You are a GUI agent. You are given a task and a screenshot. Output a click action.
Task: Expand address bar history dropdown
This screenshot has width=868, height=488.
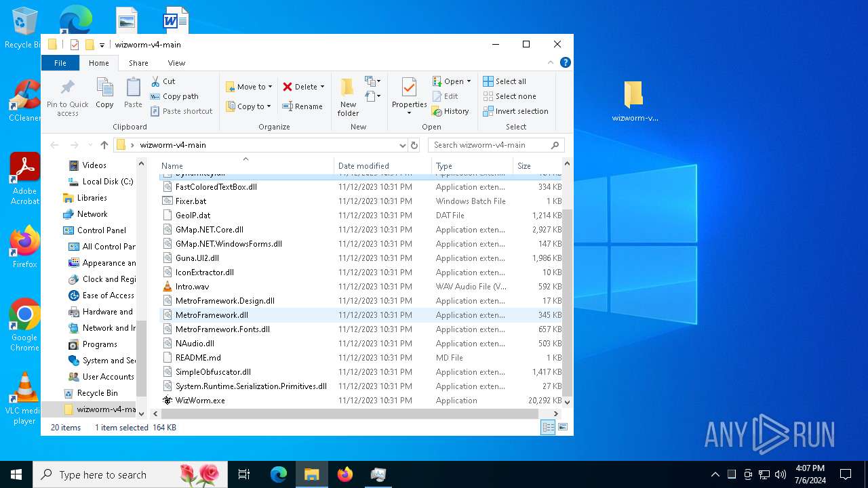[x=402, y=145]
